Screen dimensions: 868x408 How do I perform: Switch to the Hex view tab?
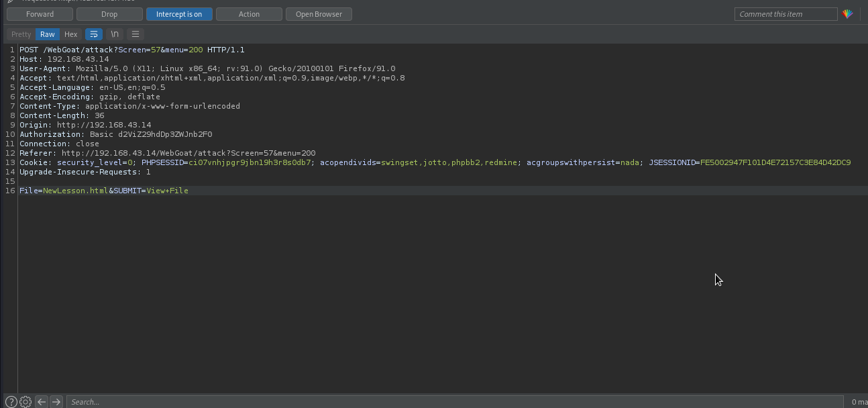pos(70,34)
